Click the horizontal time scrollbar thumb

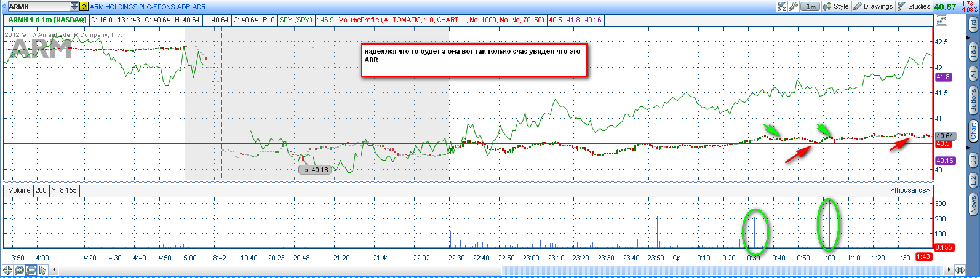coord(722,270)
